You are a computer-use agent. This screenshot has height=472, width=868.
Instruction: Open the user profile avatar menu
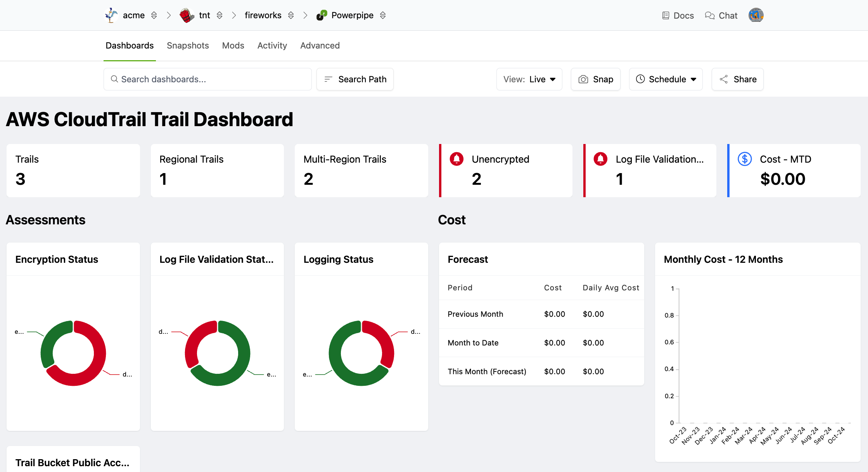756,16
